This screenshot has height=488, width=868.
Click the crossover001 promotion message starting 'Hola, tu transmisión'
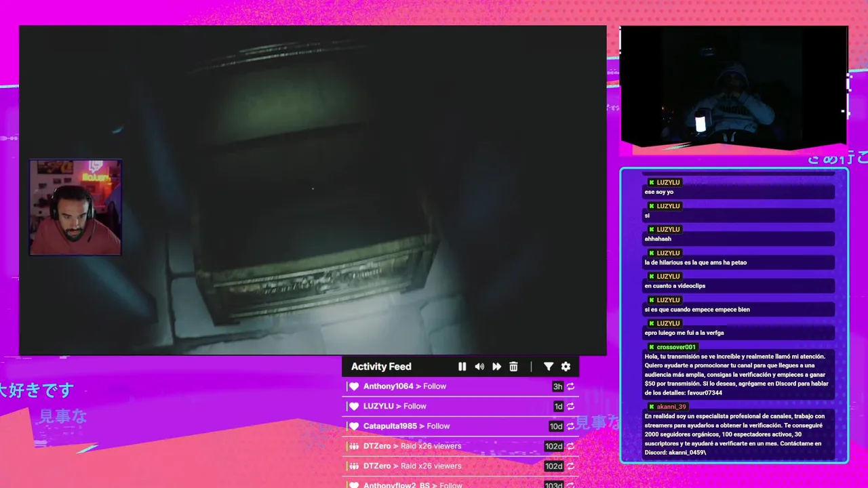pyautogui.click(x=736, y=374)
